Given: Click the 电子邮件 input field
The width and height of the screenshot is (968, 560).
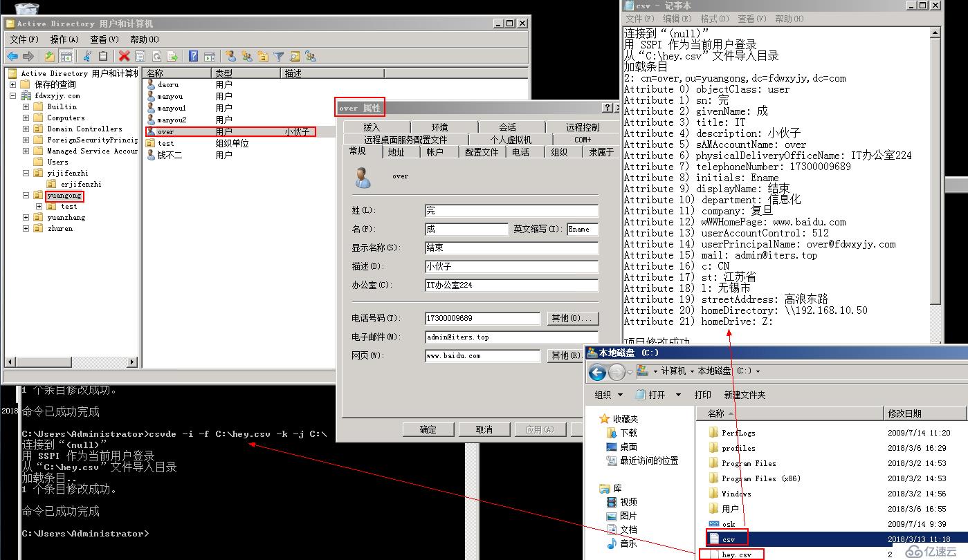Looking at the screenshot, I should coord(511,337).
